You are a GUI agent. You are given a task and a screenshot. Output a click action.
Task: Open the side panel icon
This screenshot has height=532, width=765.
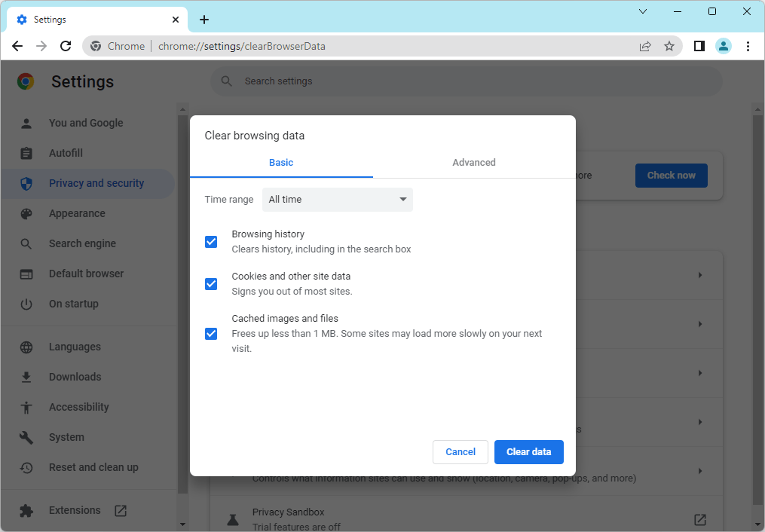(699, 46)
